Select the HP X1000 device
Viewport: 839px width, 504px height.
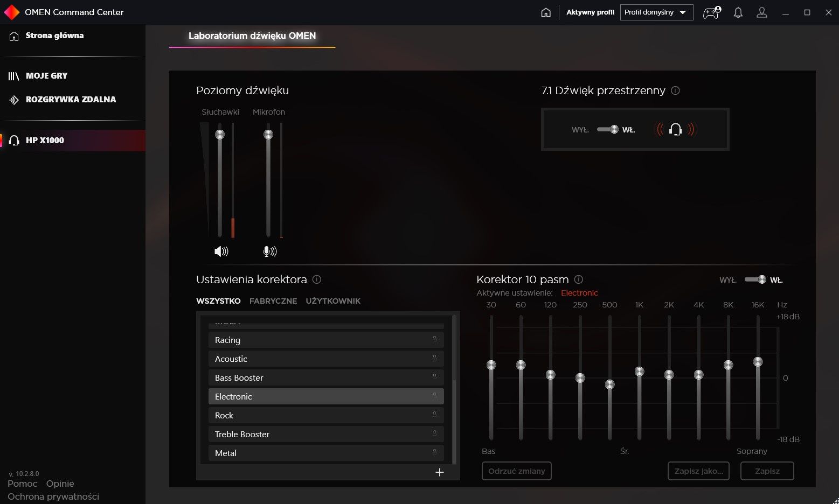[x=73, y=141]
